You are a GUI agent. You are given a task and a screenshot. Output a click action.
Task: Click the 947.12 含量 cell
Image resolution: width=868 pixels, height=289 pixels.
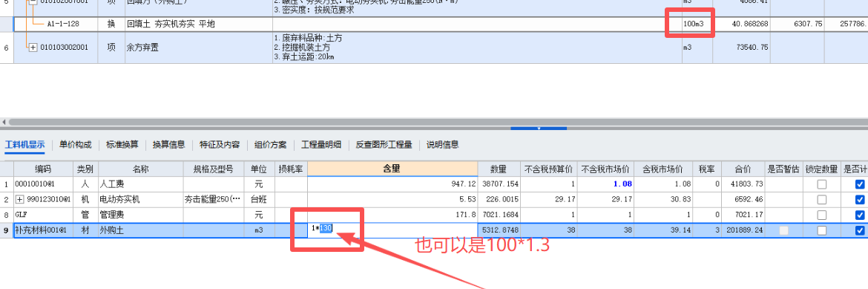pos(392,184)
